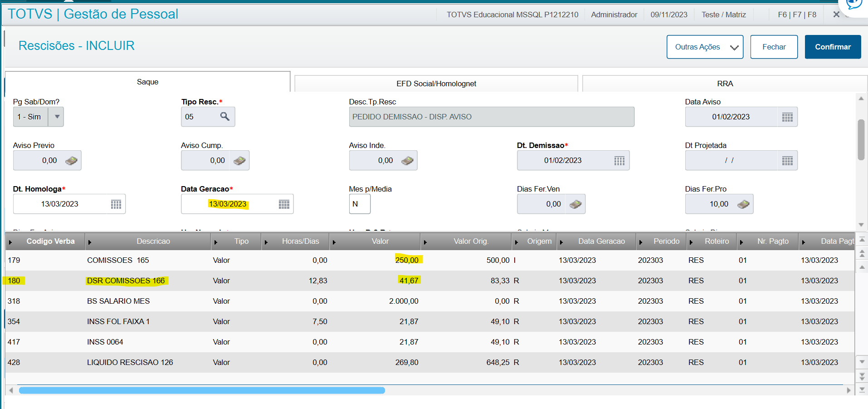Open the Data Geracao calendar picker

[x=284, y=204]
